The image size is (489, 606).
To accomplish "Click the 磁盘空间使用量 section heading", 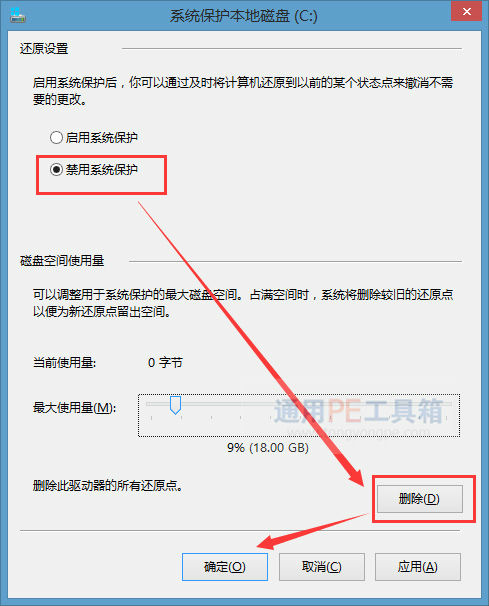I will tap(62, 260).
